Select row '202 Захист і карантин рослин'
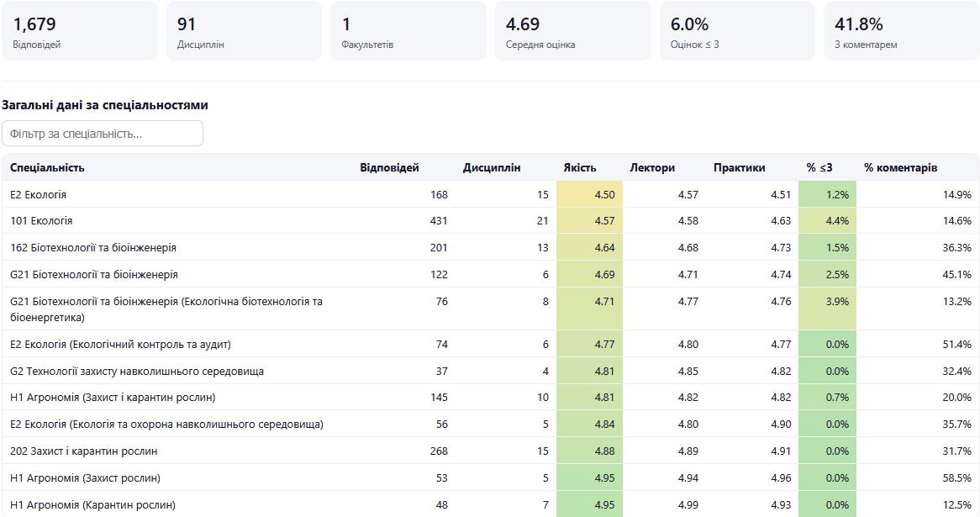980x517 pixels. tap(490, 451)
